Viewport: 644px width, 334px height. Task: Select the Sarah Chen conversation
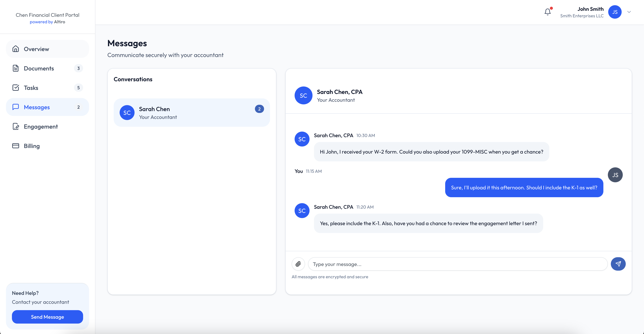(x=192, y=113)
